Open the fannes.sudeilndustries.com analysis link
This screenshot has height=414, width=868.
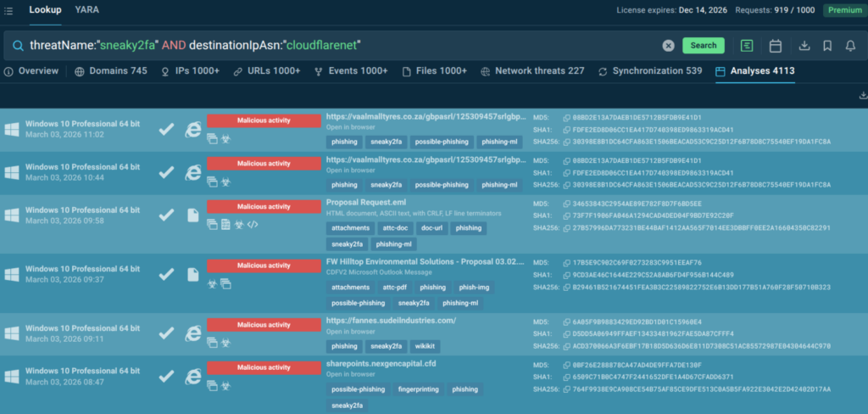click(391, 320)
